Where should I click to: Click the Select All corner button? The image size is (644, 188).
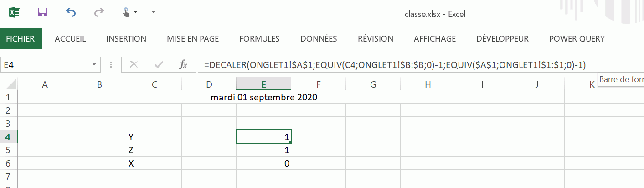pos(10,84)
